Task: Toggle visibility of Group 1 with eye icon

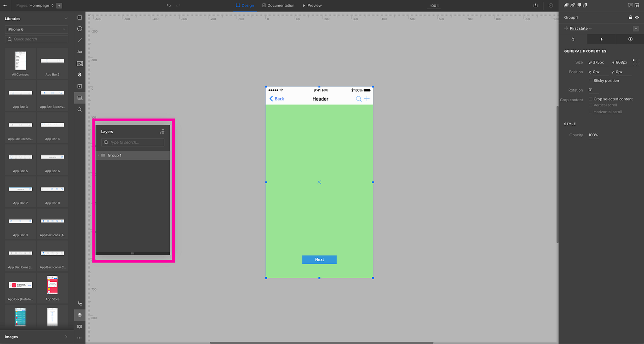Action: (637, 17)
